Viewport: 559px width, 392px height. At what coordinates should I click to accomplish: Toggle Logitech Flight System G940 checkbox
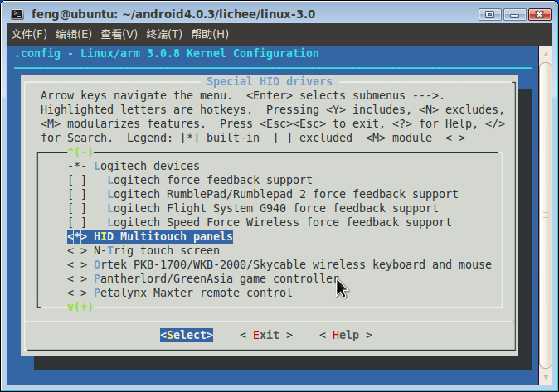click(x=77, y=209)
